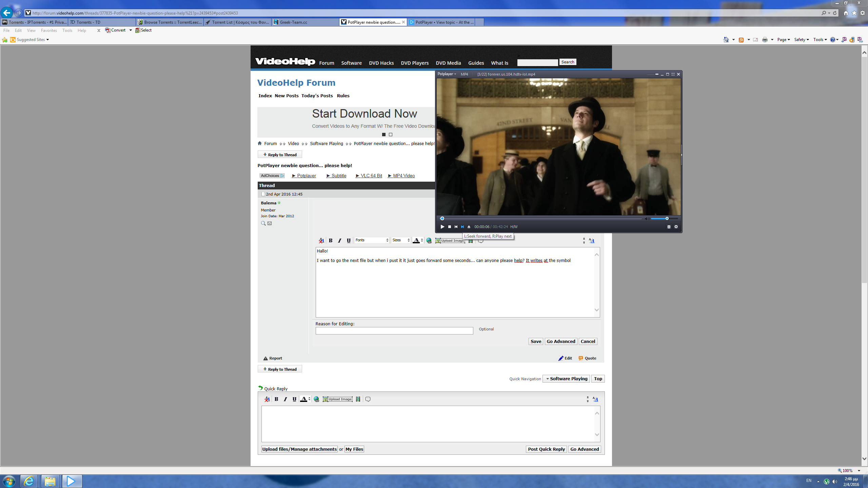
Task: Open the Page dropdown in IE command bar
Action: pos(783,40)
